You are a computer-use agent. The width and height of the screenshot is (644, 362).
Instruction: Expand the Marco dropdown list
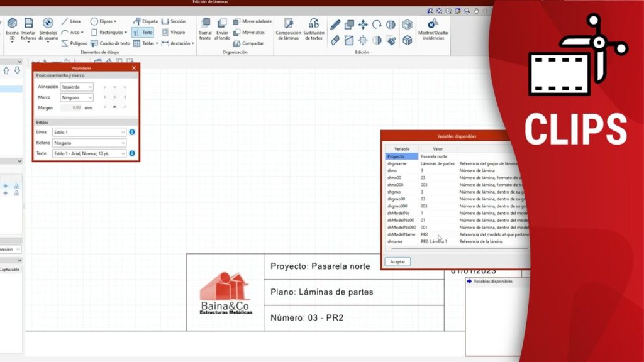[x=77, y=97]
